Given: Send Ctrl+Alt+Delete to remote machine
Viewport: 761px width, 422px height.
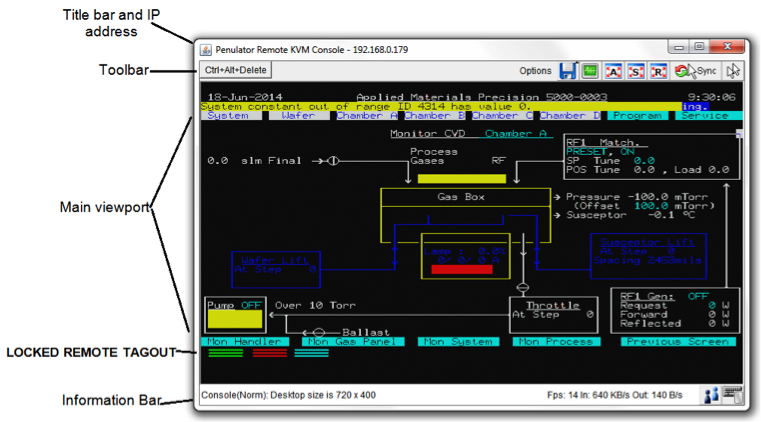Looking at the screenshot, I should pos(235,71).
